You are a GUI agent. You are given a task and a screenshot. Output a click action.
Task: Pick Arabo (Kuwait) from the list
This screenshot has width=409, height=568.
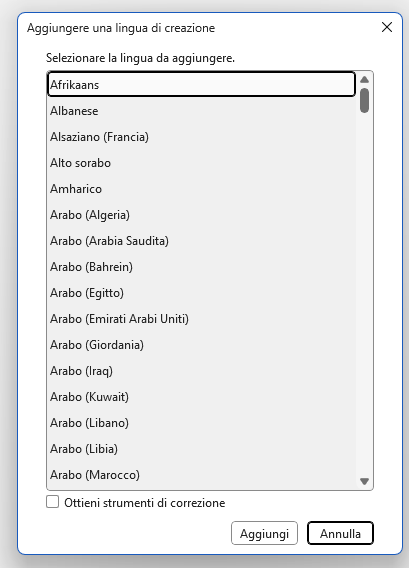pos(201,397)
